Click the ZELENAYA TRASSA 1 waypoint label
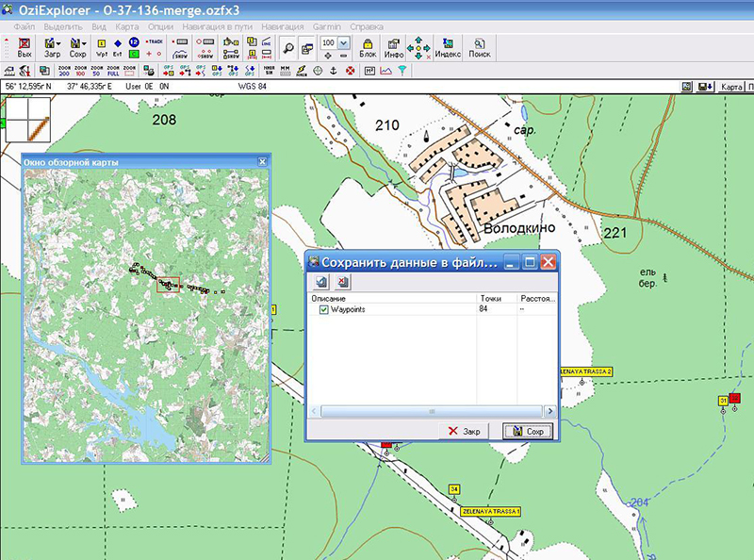Viewport: 754px width, 560px height. pyautogui.click(x=490, y=511)
